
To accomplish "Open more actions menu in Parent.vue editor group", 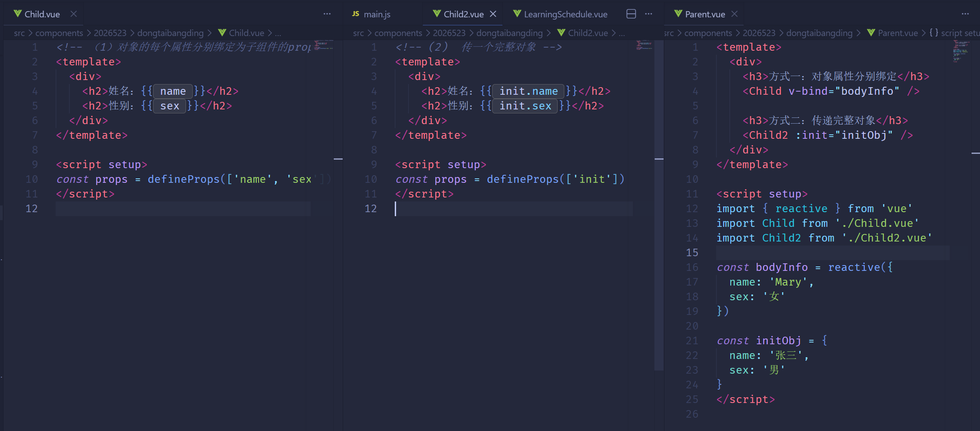I will pos(965,14).
